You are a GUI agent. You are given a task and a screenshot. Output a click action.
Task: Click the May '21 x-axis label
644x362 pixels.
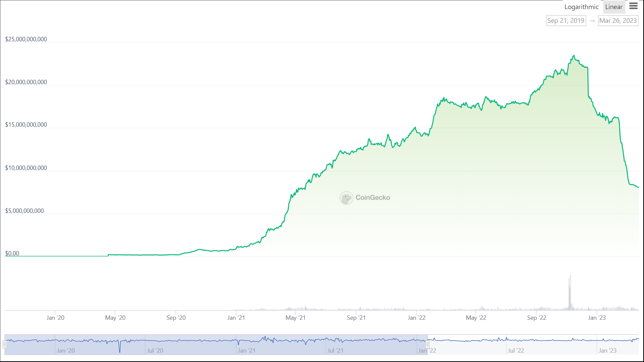[x=296, y=318]
